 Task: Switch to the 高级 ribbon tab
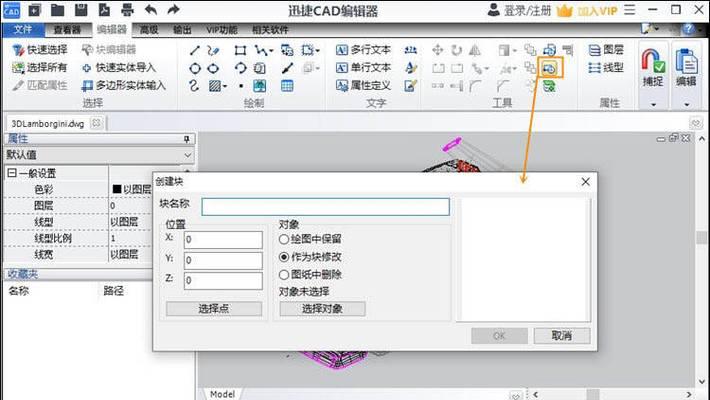coord(149,30)
